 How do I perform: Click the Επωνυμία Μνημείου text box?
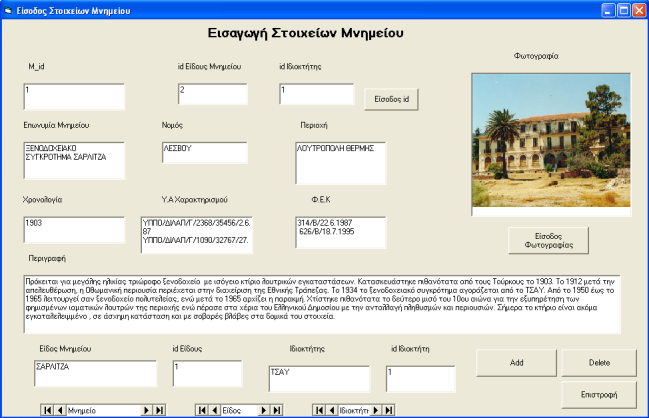pyautogui.click(x=74, y=161)
